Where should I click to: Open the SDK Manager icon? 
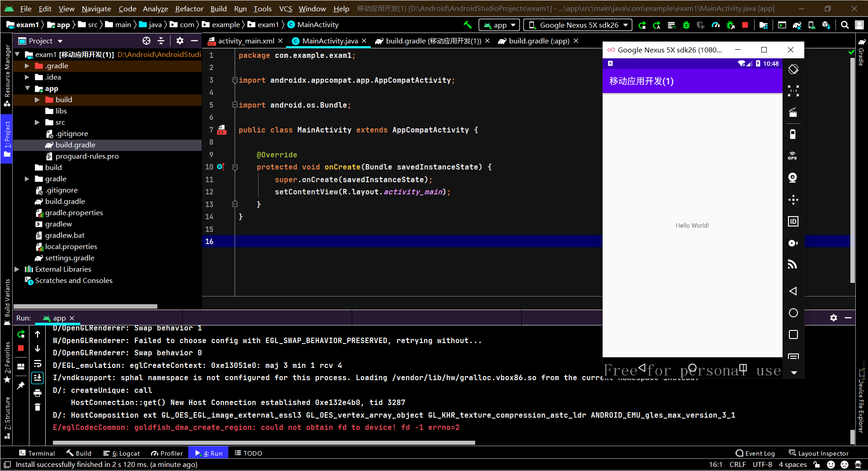826,25
